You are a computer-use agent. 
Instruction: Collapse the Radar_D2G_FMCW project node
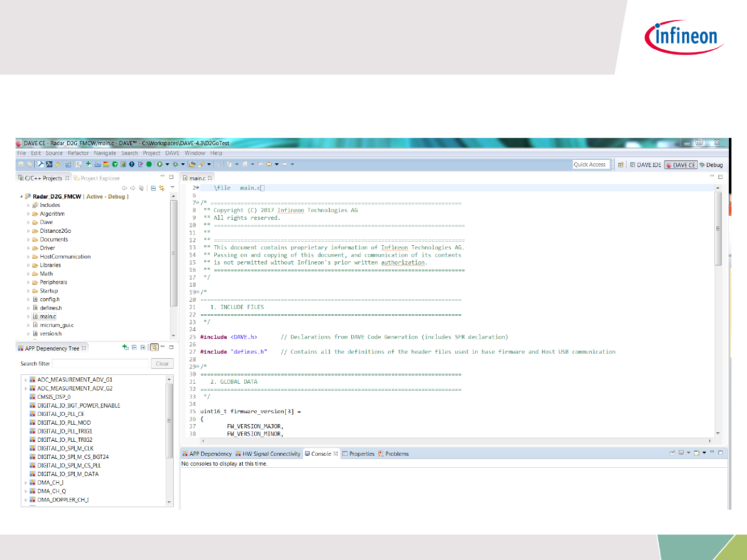[21, 197]
